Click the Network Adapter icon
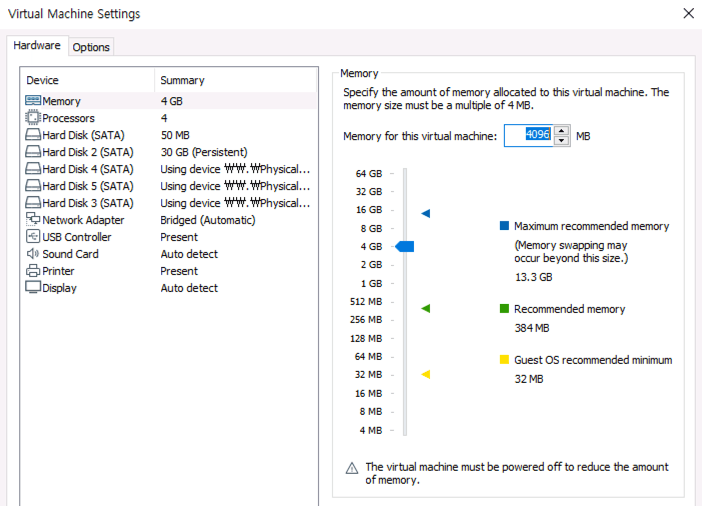This screenshot has width=702, height=506. [x=33, y=220]
